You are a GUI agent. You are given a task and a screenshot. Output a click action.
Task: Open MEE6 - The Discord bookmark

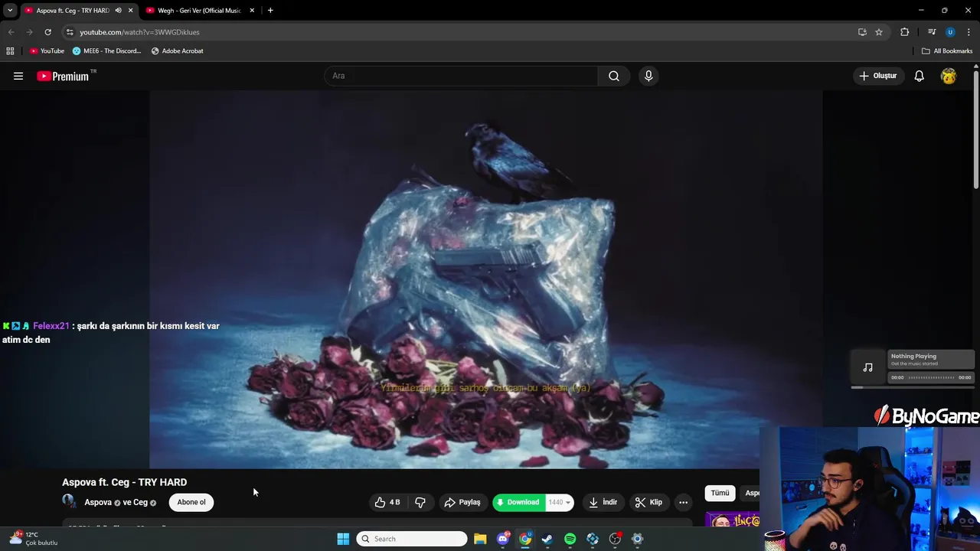point(107,51)
